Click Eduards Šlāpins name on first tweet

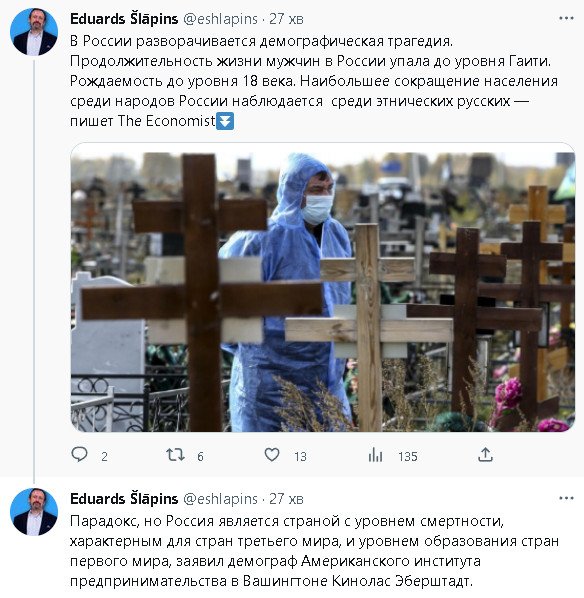click(x=124, y=19)
